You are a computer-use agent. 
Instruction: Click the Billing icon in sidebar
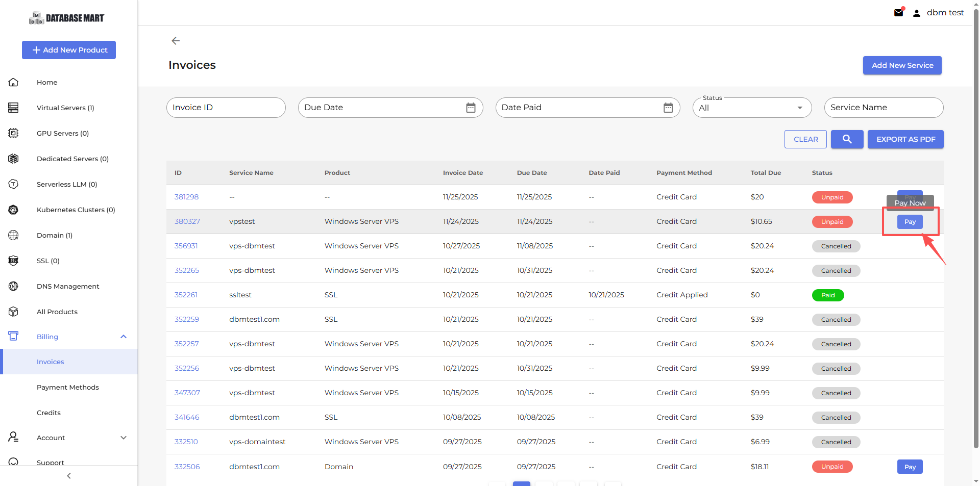click(14, 336)
